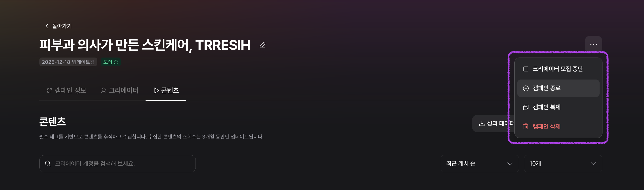Click the trash icon for 캠페인 삭제
This screenshot has height=190, width=644.
[525, 126]
